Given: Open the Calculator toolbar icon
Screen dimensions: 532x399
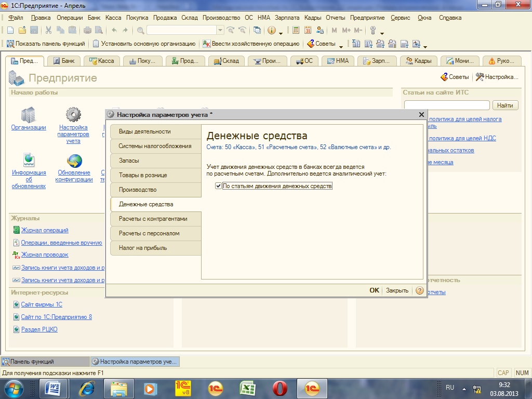Looking at the screenshot, I should coord(296,30).
